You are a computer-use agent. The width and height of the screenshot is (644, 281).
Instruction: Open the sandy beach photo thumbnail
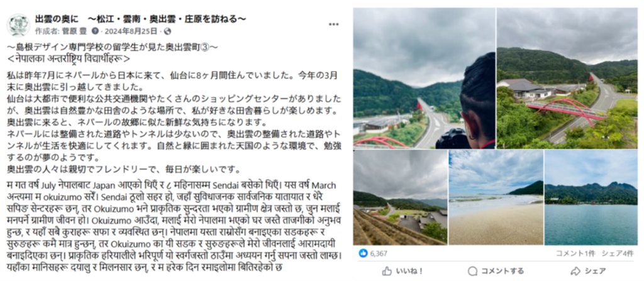tap(496, 197)
